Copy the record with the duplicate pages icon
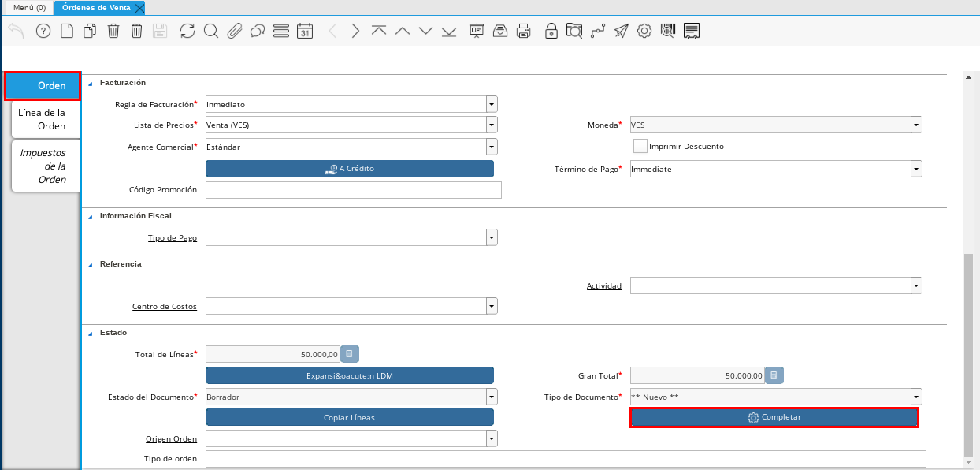 click(x=90, y=31)
